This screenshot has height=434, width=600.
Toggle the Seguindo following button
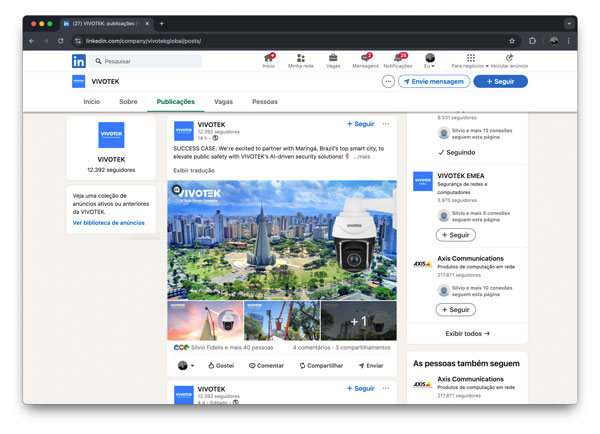[x=457, y=152]
